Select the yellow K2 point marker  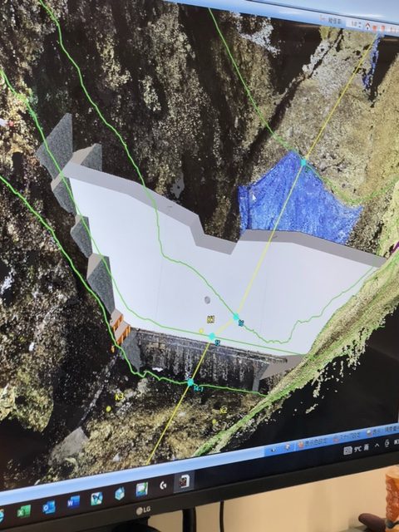point(214,421)
